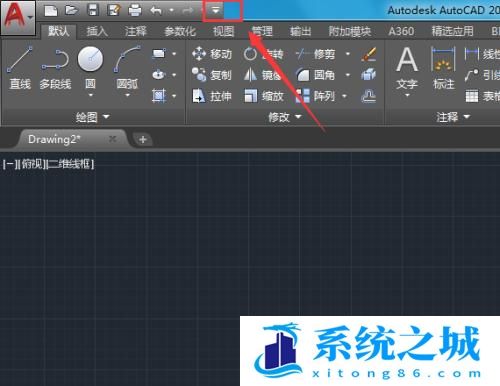Open the [-] viewport controls menu
The width and height of the screenshot is (500, 386).
(x=10, y=164)
